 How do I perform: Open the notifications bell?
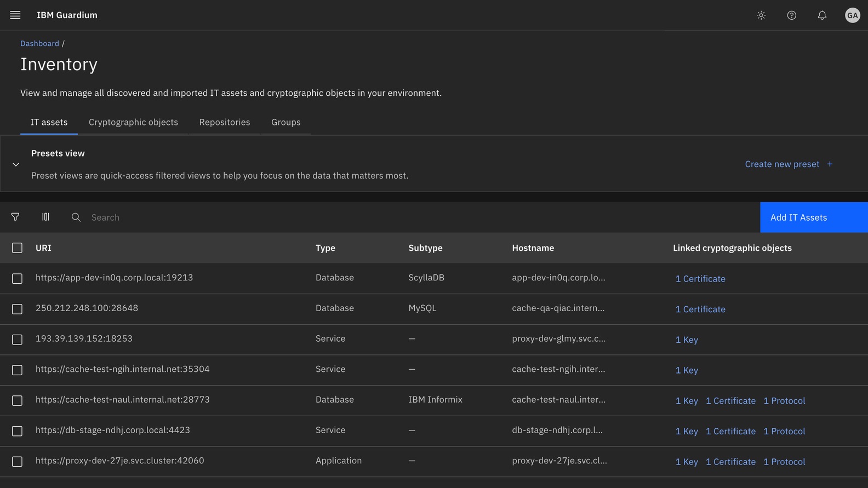click(x=822, y=15)
